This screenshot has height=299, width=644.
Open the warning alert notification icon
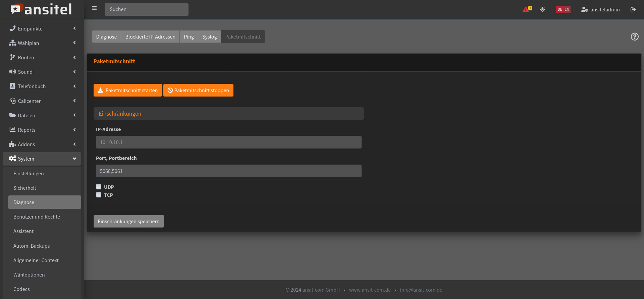527,9
